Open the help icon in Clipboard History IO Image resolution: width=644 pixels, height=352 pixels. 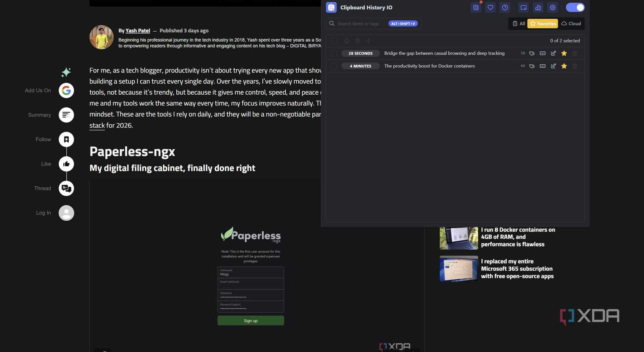click(x=505, y=7)
